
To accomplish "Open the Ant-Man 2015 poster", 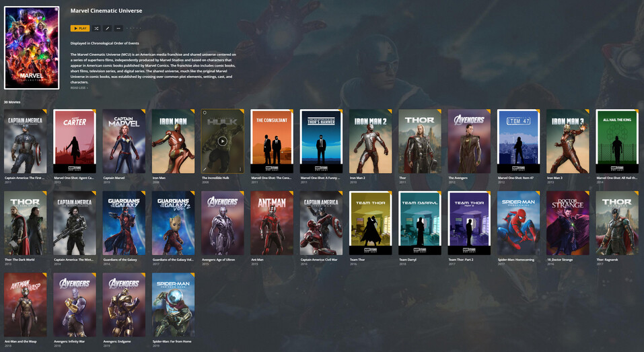I will pyautogui.click(x=272, y=223).
